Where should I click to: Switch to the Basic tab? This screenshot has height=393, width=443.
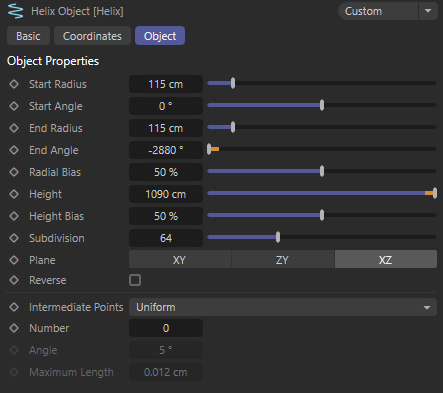(28, 36)
